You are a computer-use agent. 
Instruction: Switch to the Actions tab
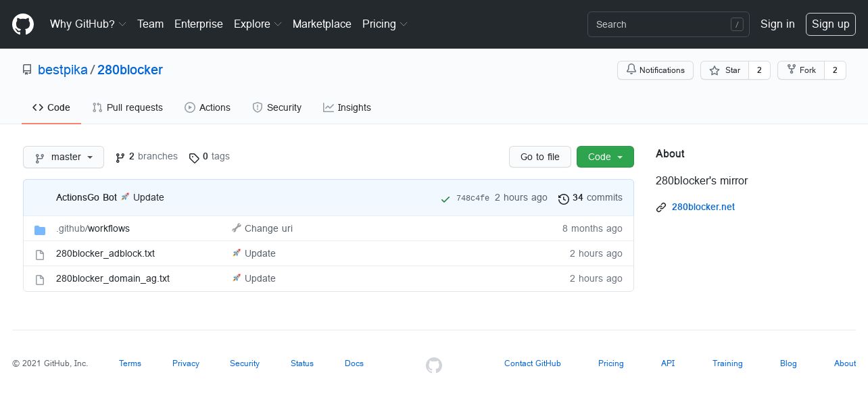208,107
